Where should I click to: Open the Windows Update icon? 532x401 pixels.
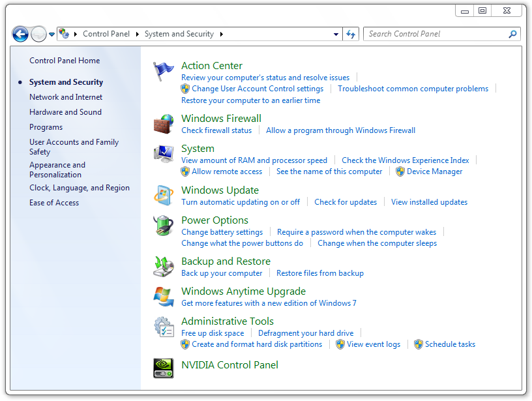(164, 196)
